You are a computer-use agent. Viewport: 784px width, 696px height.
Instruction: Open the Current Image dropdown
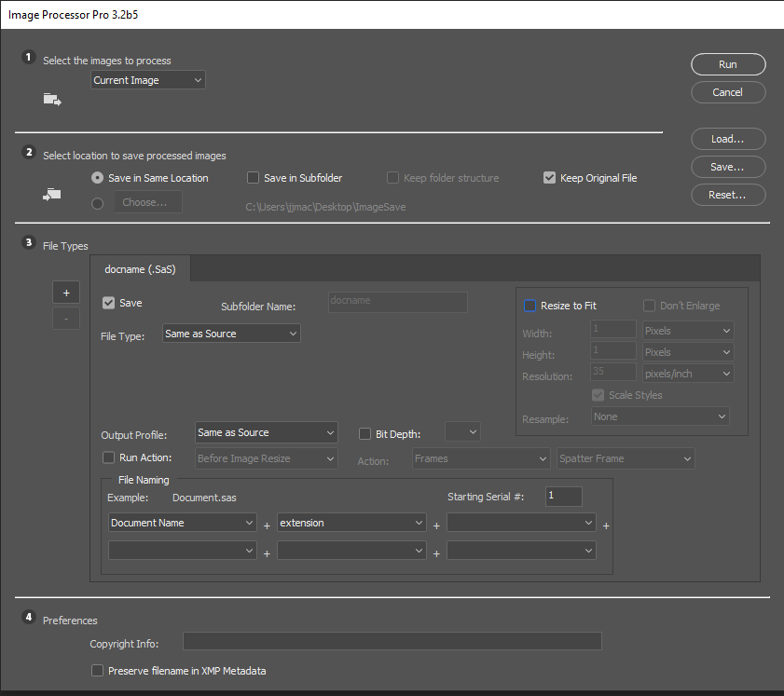147,79
